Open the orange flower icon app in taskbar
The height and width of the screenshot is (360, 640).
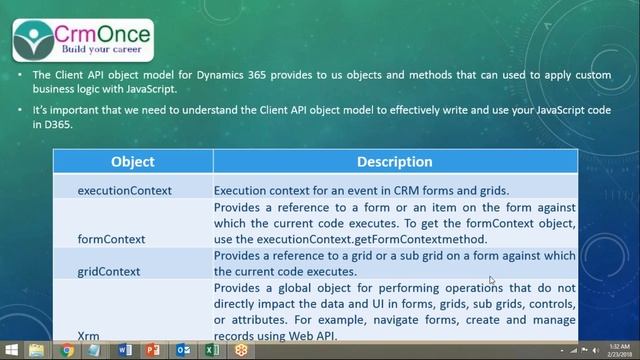click(x=241, y=350)
